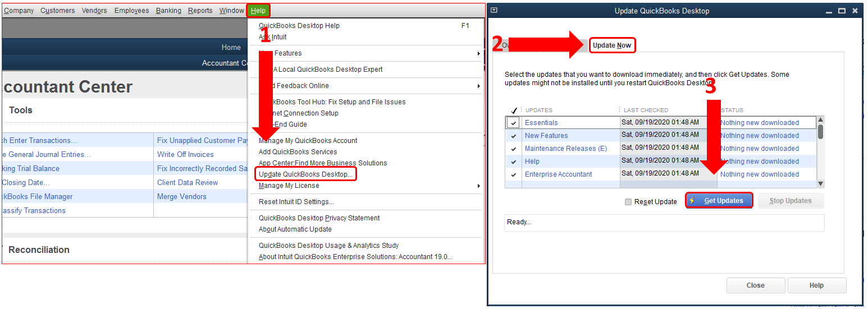Viewport: 868px width, 309px height.
Task: Enable the Reset Update checkbox
Action: [x=628, y=202]
